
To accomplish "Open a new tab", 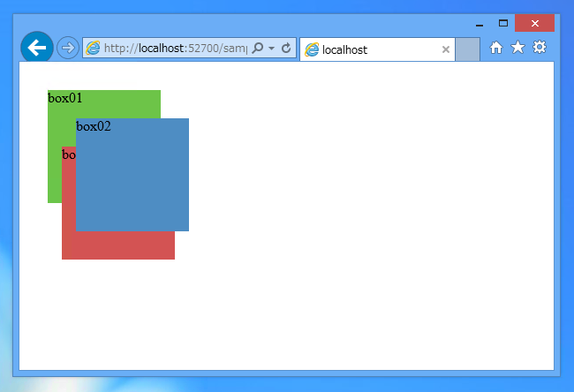I will (x=467, y=49).
